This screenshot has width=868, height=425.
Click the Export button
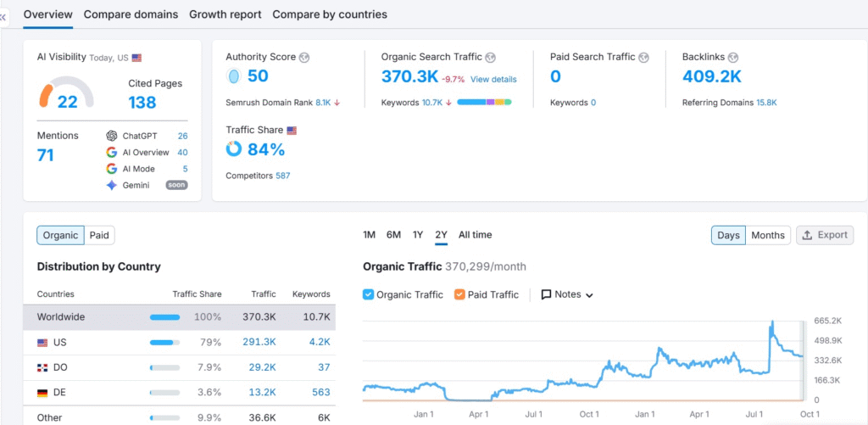(x=826, y=235)
